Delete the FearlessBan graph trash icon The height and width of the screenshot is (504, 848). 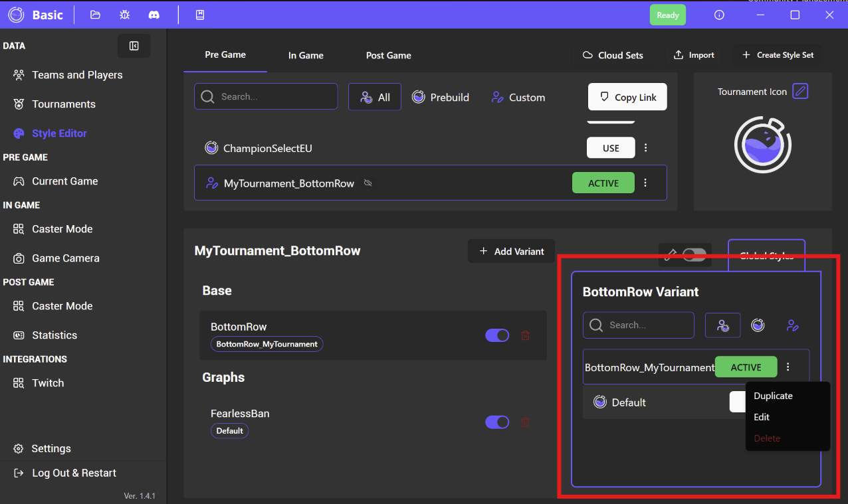pos(525,422)
